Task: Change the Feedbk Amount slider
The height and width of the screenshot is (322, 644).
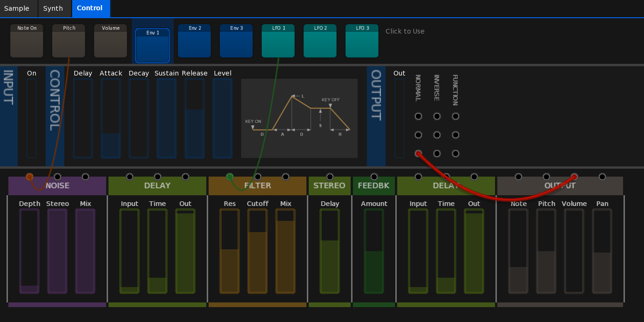Action: (x=374, y=251)
